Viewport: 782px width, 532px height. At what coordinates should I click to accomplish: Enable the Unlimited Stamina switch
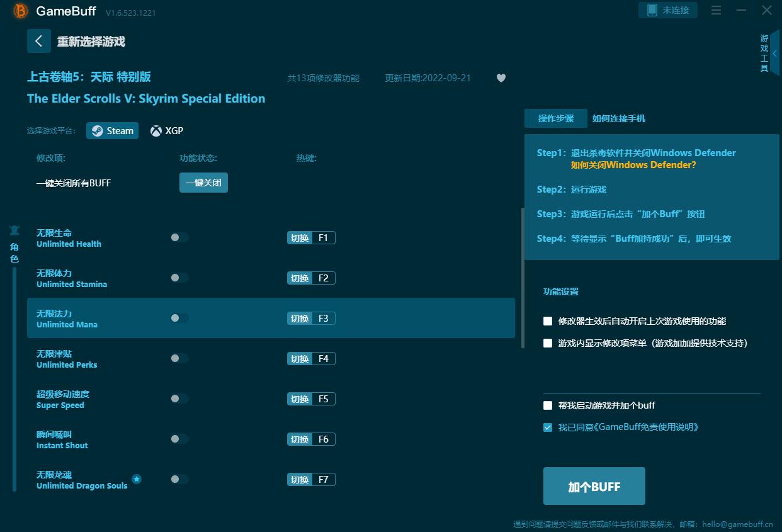(179, 278)
